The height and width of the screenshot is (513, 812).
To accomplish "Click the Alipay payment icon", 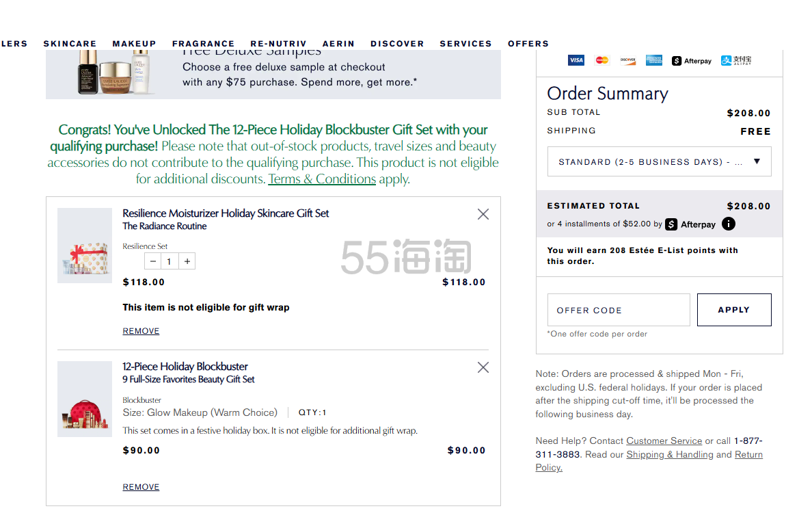I will point(736,60).
